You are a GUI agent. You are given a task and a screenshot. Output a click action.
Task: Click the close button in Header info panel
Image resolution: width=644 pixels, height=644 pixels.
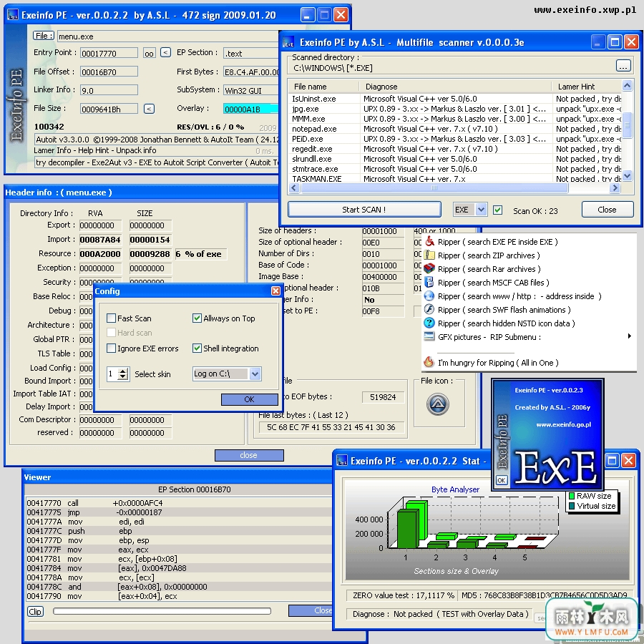[249, 455]
